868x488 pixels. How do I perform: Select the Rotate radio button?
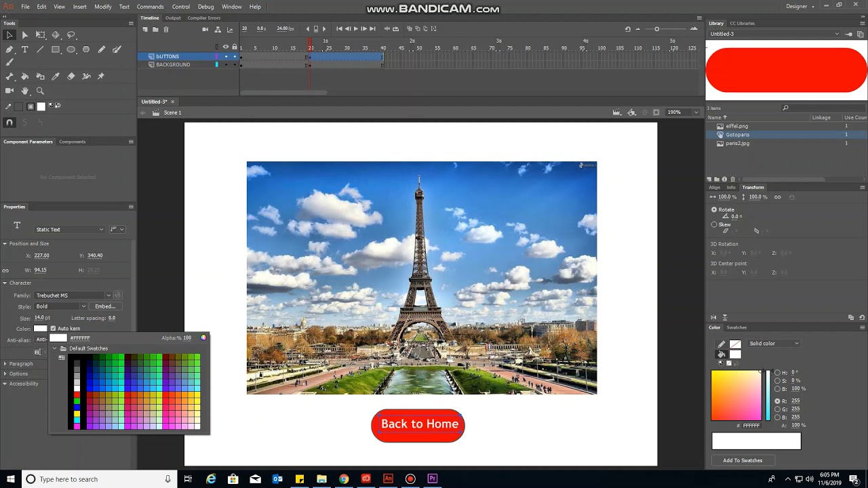coord(714,209)
